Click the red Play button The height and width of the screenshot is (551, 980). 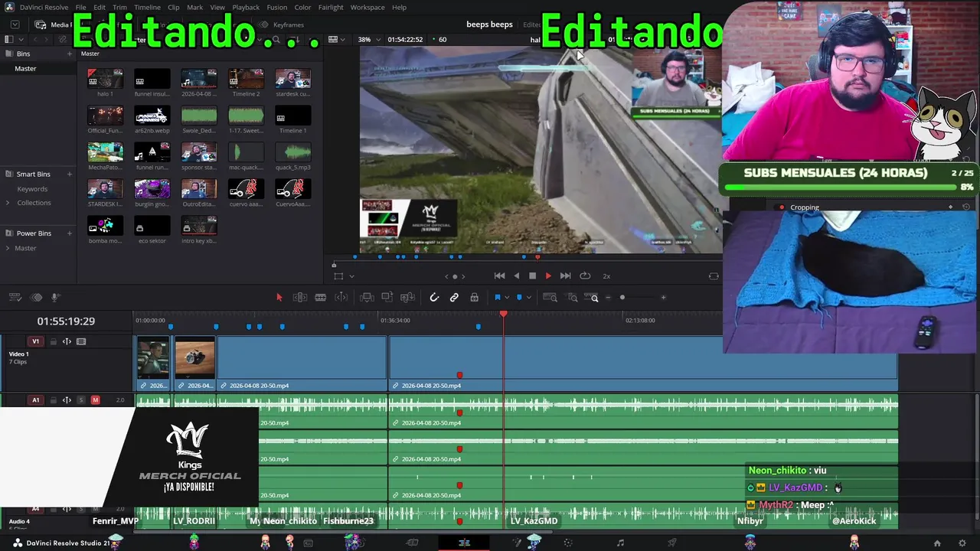(547, 275)
